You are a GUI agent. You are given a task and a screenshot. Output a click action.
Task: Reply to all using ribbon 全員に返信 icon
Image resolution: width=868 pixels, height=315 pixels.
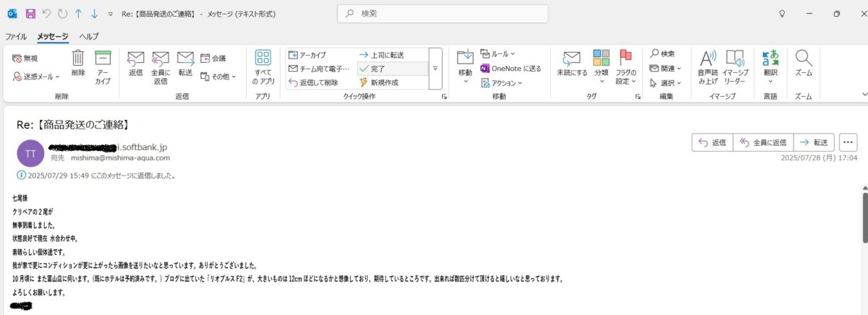[161, 67]
